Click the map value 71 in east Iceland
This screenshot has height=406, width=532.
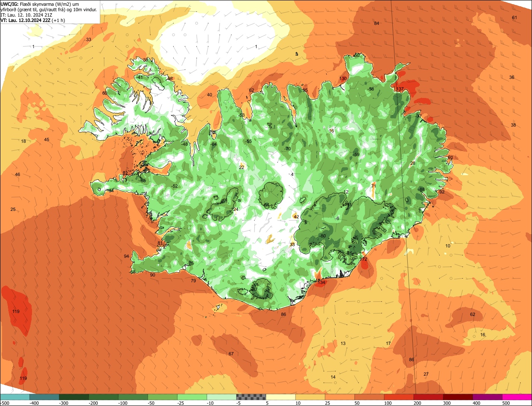pyautogui.click(x=374, y=186)
